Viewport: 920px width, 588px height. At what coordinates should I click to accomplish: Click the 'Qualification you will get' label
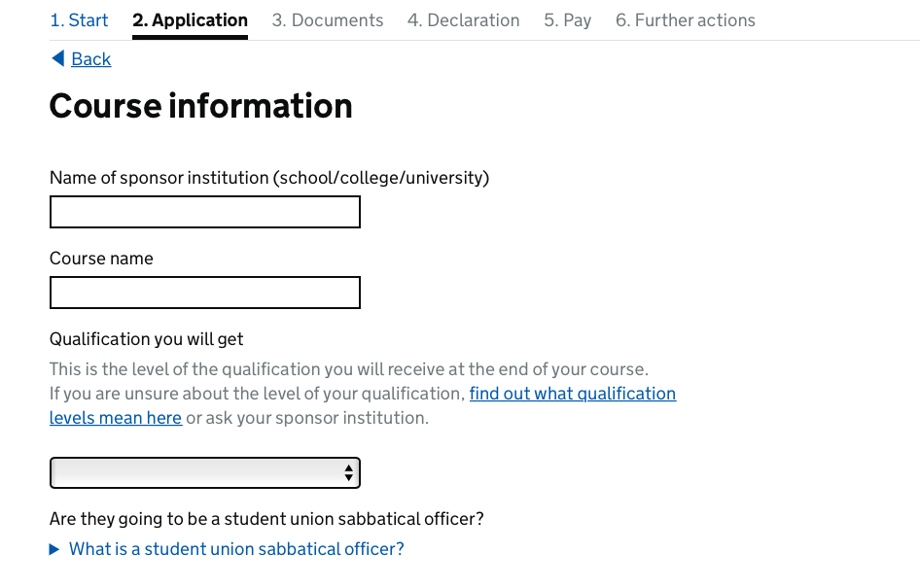click(x=146, y=339)
